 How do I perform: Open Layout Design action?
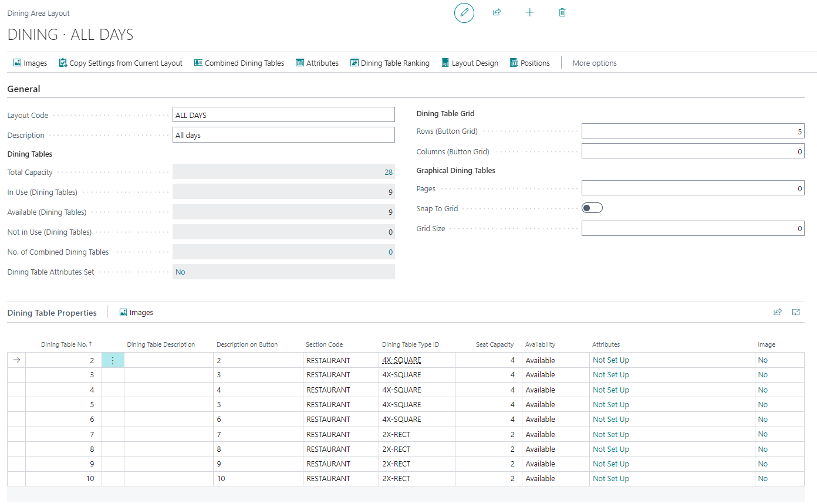(470, 63)
